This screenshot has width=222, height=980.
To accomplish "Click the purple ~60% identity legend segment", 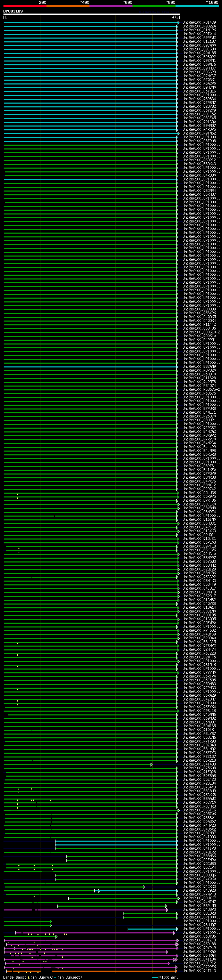I will click(x=111, y=6).
